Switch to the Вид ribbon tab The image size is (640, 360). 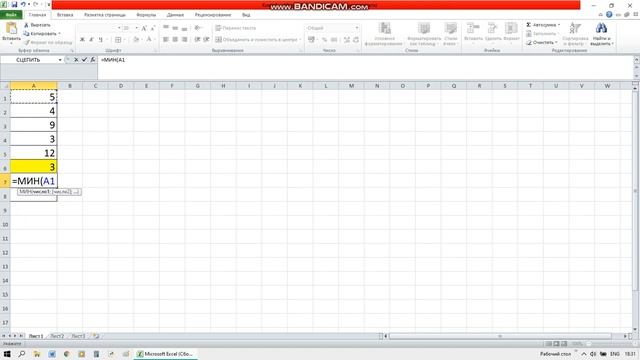[246, 15]
